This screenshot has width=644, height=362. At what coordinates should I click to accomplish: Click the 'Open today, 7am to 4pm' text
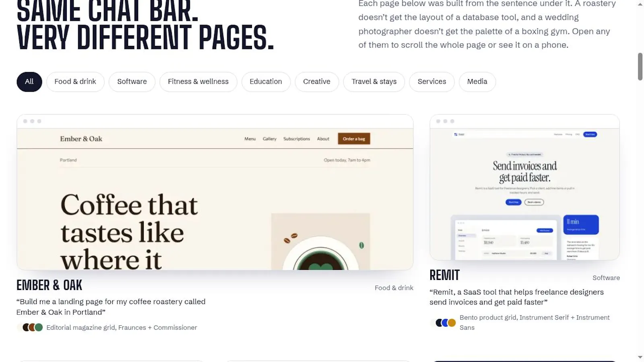click(x=347, y=160)
